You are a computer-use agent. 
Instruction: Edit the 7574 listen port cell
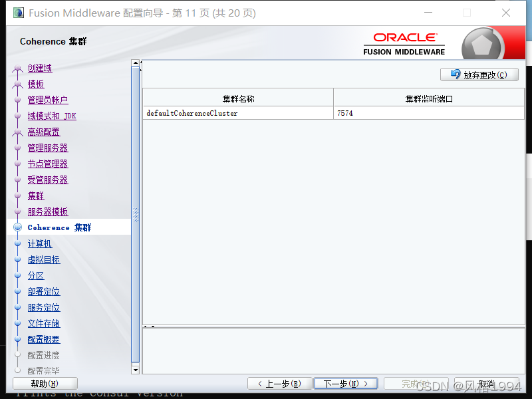(x=429, y=113)
